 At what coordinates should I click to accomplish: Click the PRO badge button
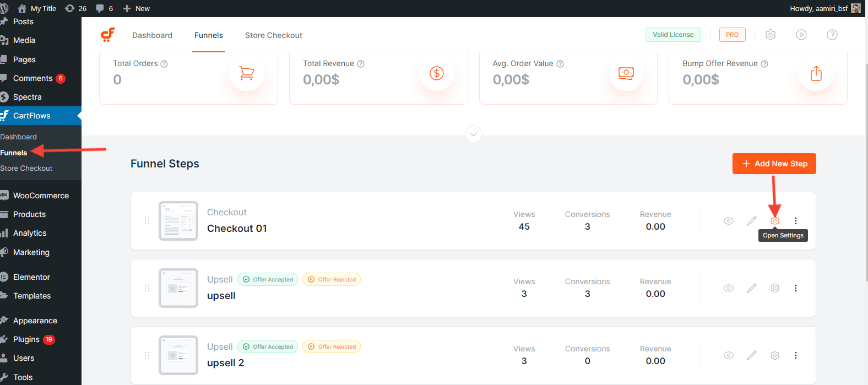click(x=732, y=35)
